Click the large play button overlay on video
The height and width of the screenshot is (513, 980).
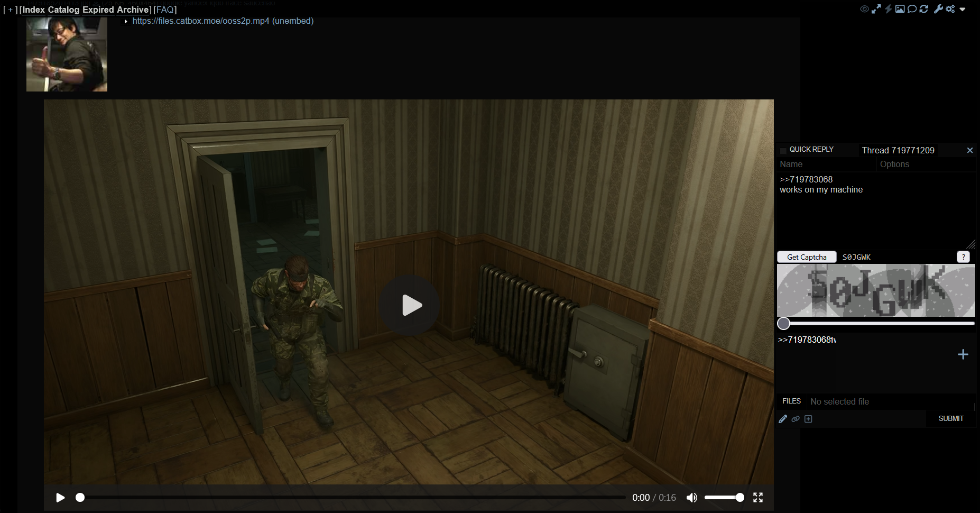click(x=409, y=305)
